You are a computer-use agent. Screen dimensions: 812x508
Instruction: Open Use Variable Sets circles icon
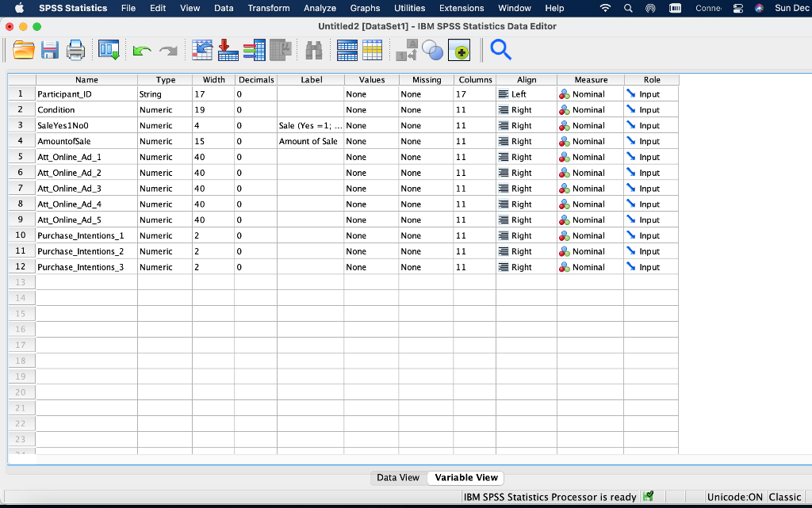coord(432,50)
